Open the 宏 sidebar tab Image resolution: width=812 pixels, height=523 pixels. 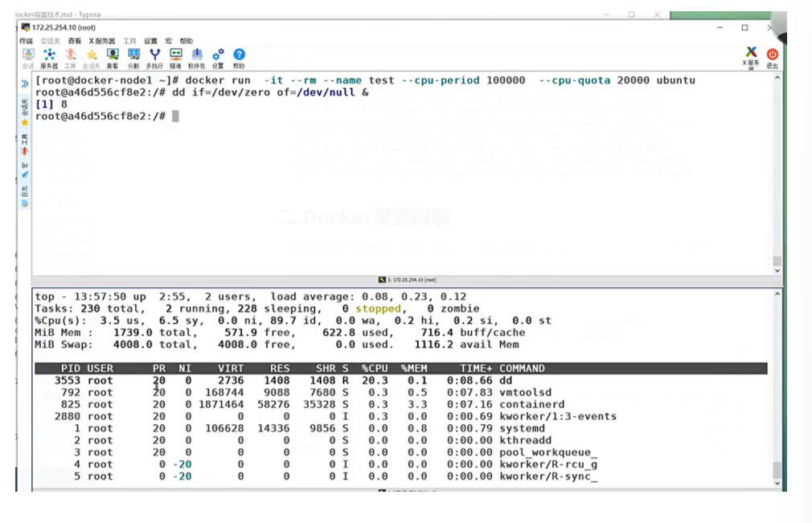(24, 170)
